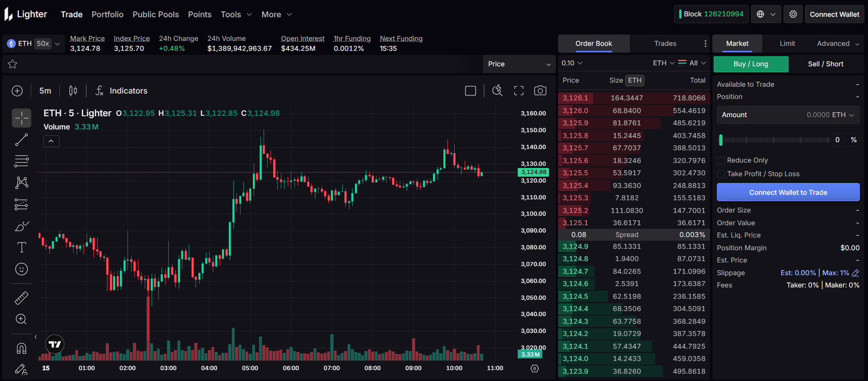The width and height of the screenshot is (868, 381).
Task: Tick the Take Profit / Stop Loss checkbox
Action: pyautogui.click(x=721, y=174)
